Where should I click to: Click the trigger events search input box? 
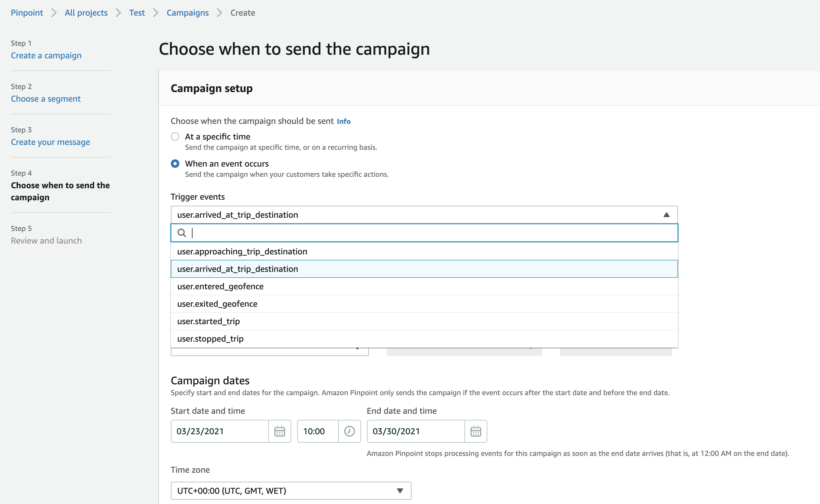(430, 233)
